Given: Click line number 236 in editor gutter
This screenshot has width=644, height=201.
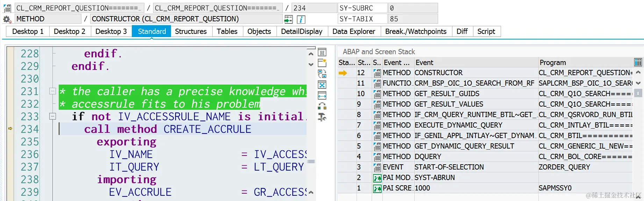Looking at the screenshot, I should 30,154.
